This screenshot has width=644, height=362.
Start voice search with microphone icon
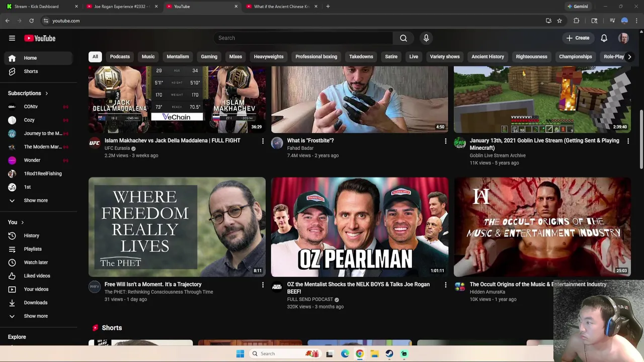pyautogui.click(x=426, y=38)
